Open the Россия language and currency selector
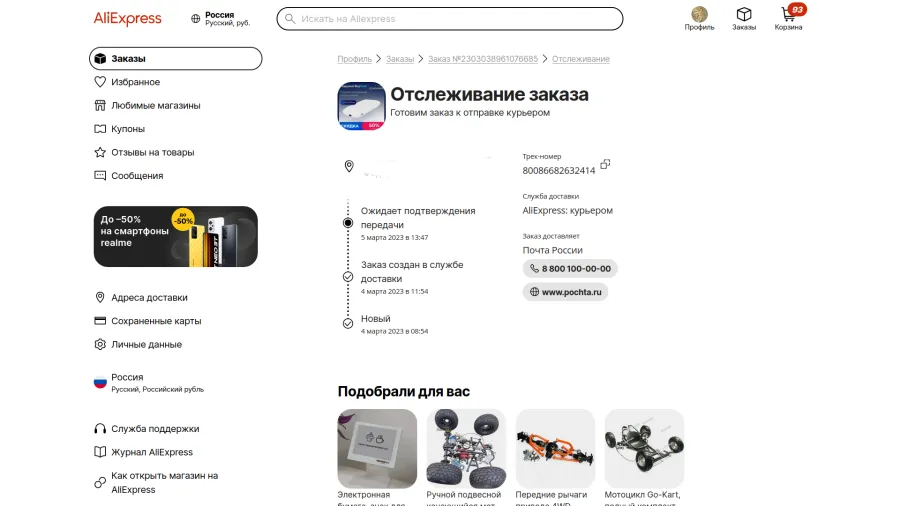 tap(221, 18)
